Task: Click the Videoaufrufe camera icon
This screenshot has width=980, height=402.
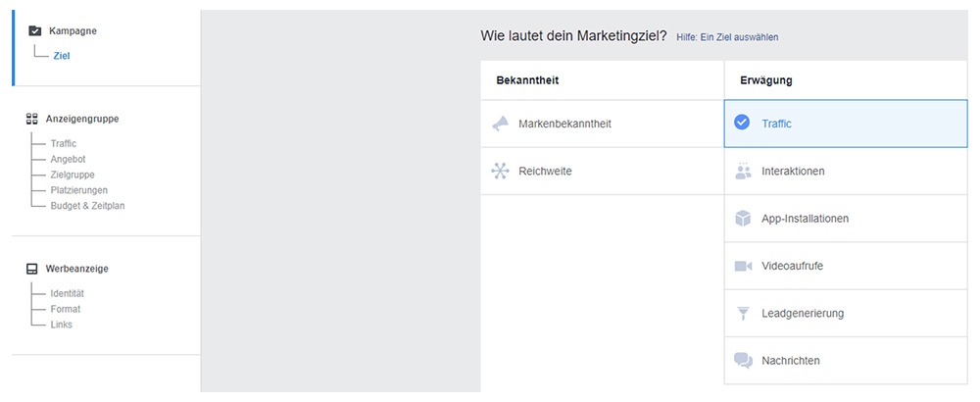Action: (743, 267)
